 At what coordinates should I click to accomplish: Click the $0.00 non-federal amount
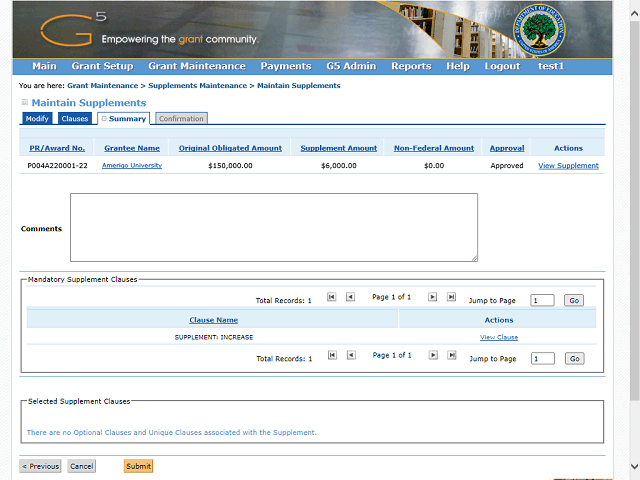point(434,165)
